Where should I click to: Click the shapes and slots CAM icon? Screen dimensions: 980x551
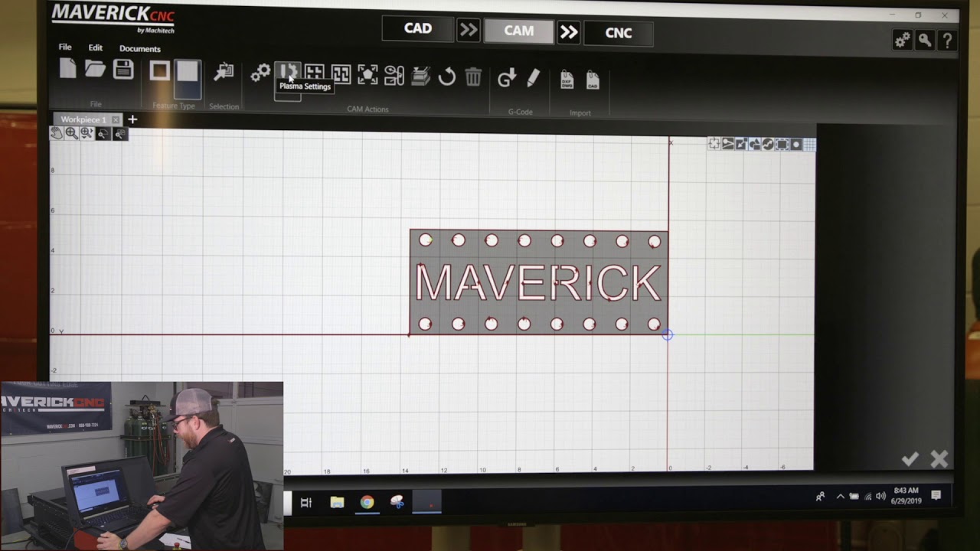(394, 76)
